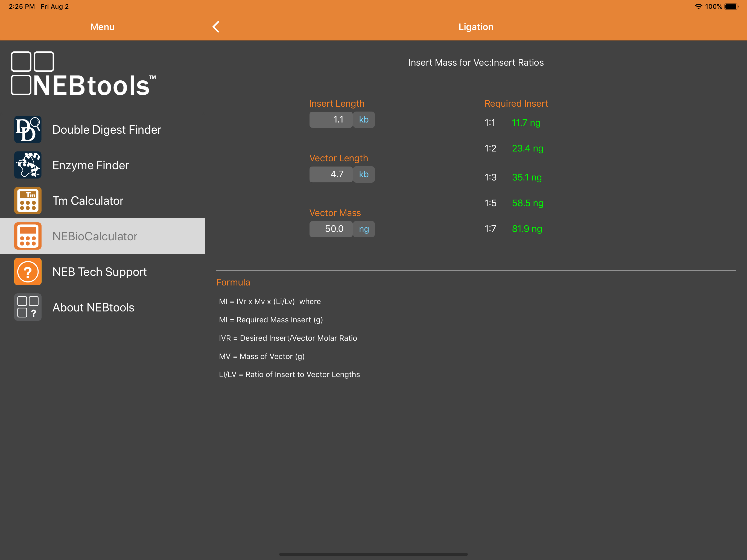Image resolution: width=747 pixels, height=560 pixels.
Task: Tap 'MV = Mass of Vector (g)'
Action: point(262,356)
